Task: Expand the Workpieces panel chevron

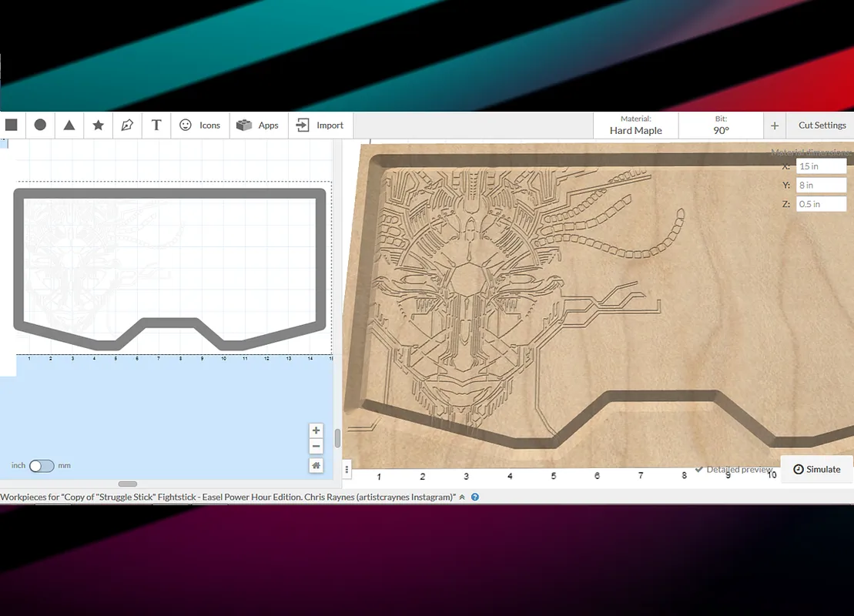Action: coord(462,497)
